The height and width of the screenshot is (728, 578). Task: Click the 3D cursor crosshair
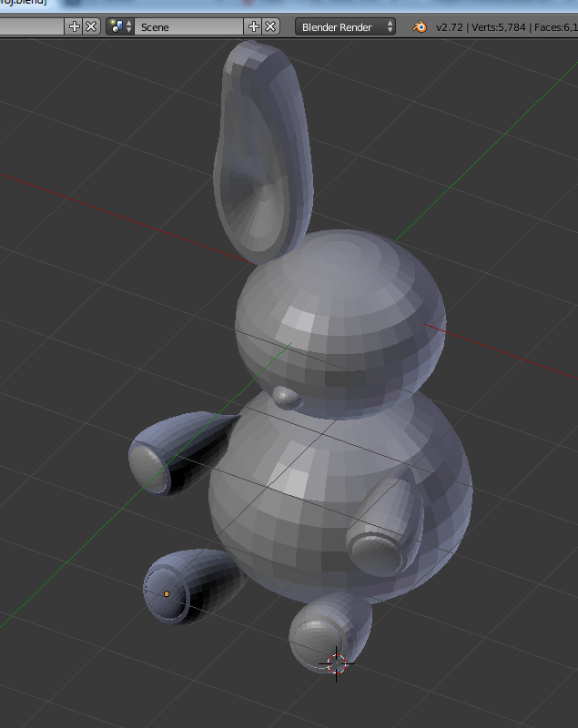(x=336, y=664)
